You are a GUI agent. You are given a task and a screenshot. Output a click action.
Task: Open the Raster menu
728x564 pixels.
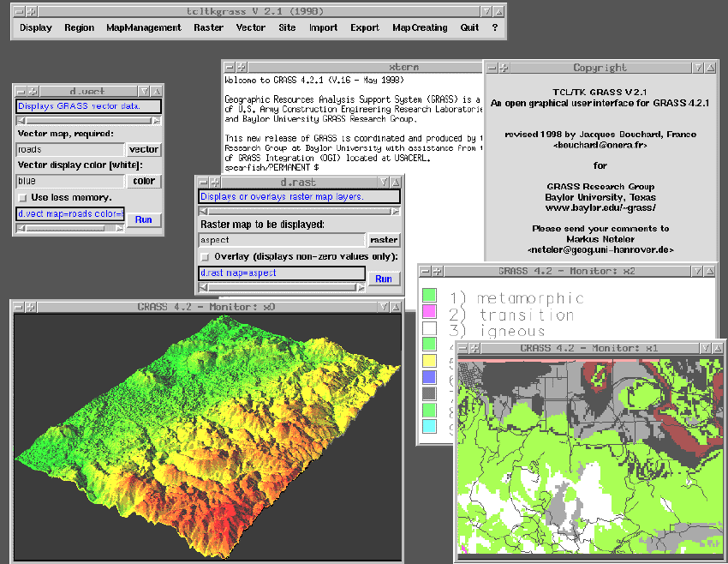(x=208, y=27)
